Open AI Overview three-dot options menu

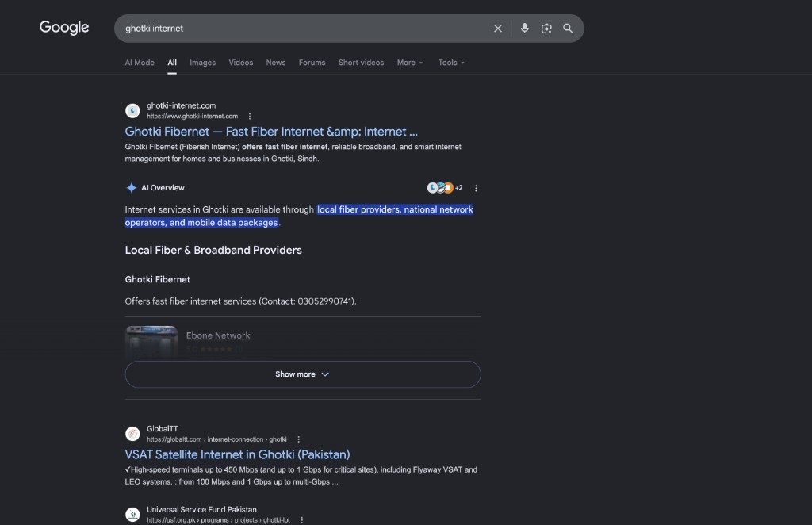(x=476, y=188)
